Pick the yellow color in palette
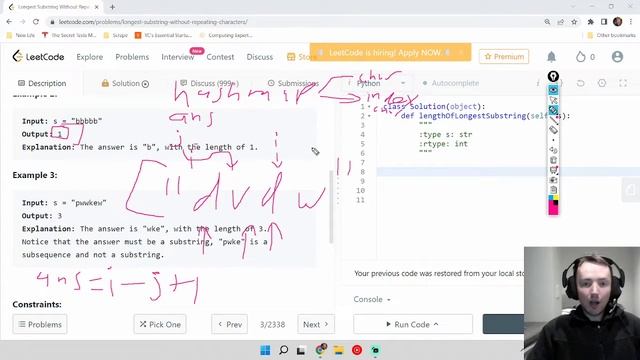The height and width of the screenshot is (360, 640). tap(556, 198)
